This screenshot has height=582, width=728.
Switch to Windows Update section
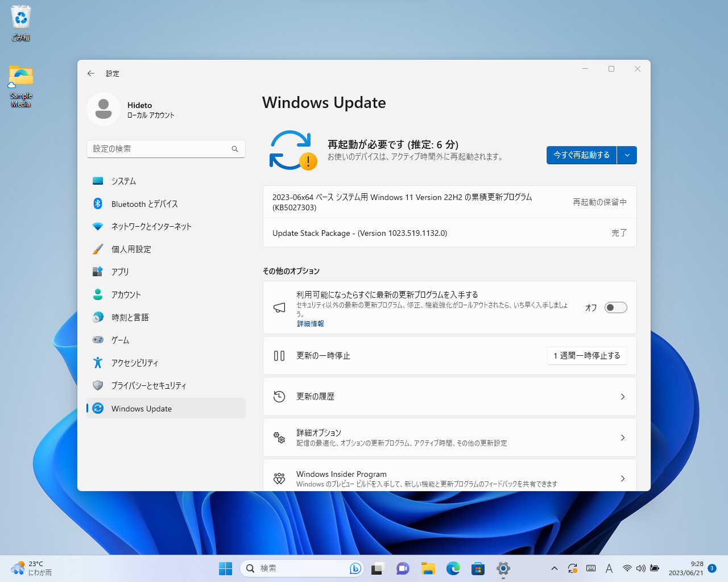(141, 408)
